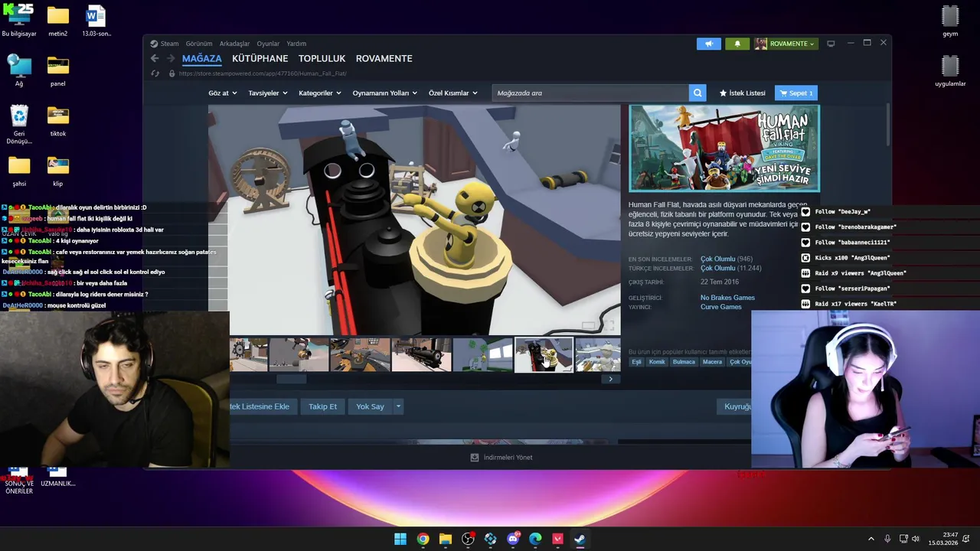Expand the Özel Kısımlar dropdown
This screenshot has height=551, width=980.
pyautogui.click(x=453, y=93)
